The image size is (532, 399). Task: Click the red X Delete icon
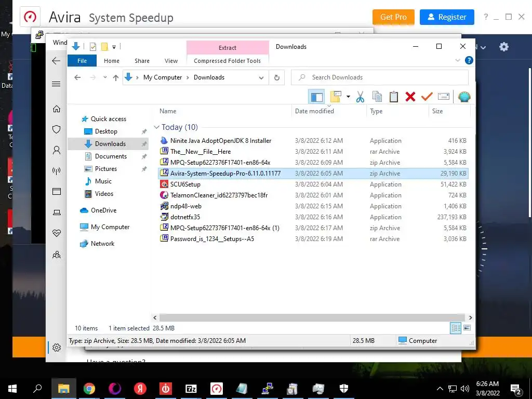pyautogui.click(x=410, y=97)
